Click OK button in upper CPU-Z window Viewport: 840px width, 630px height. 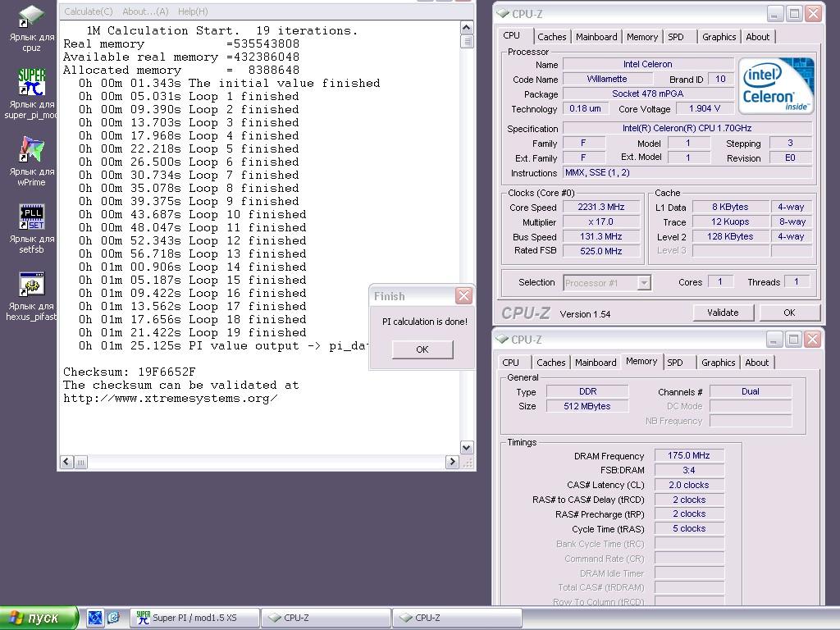coord(790,313)
